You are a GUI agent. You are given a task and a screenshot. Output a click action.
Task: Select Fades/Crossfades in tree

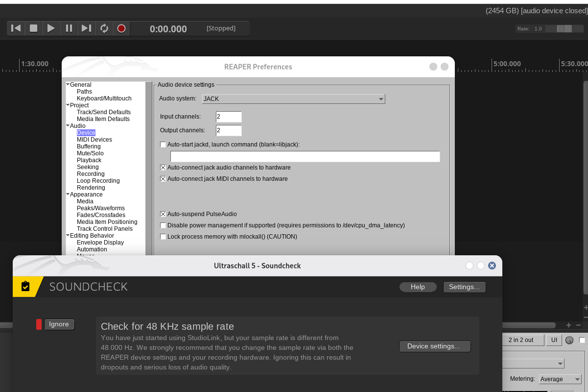point(101,215)
